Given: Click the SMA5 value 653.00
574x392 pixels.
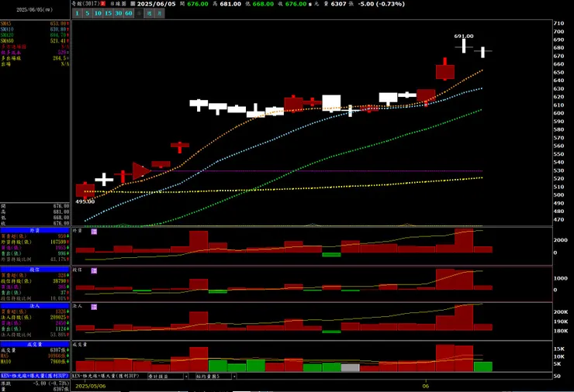Looking at the screenshot, I should click(59, 23).
